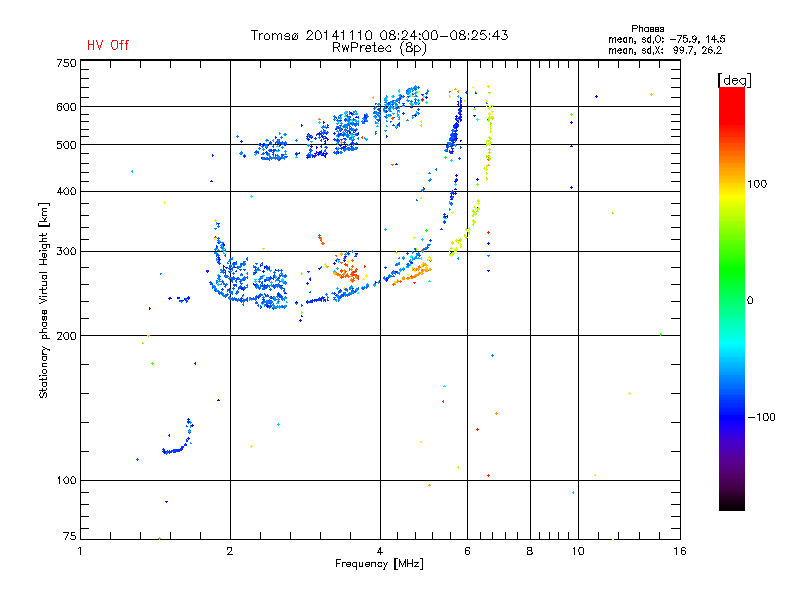Click the 'Frequency [MHz]' axis title

pos(379,564)
